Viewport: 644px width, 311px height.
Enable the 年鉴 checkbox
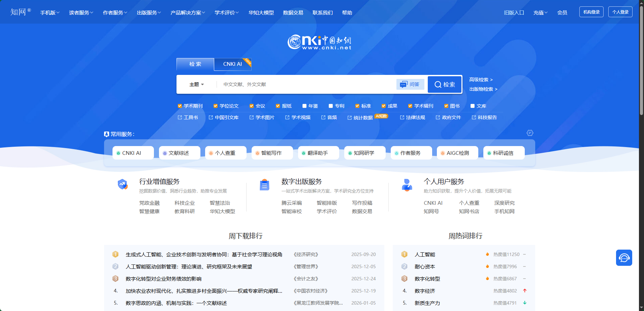click(304, 106)
